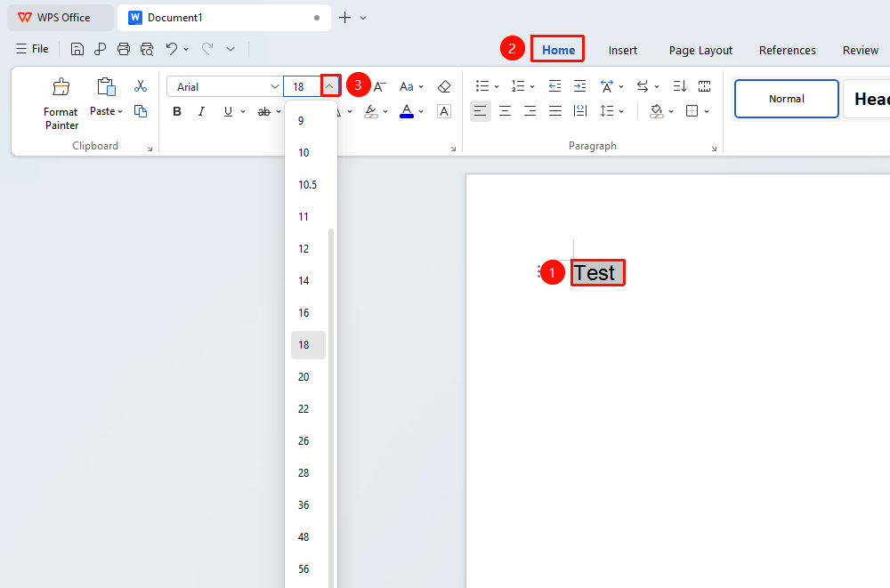Cut the selection with the scissors icon

pyautogui.click(x=141, y=85)
